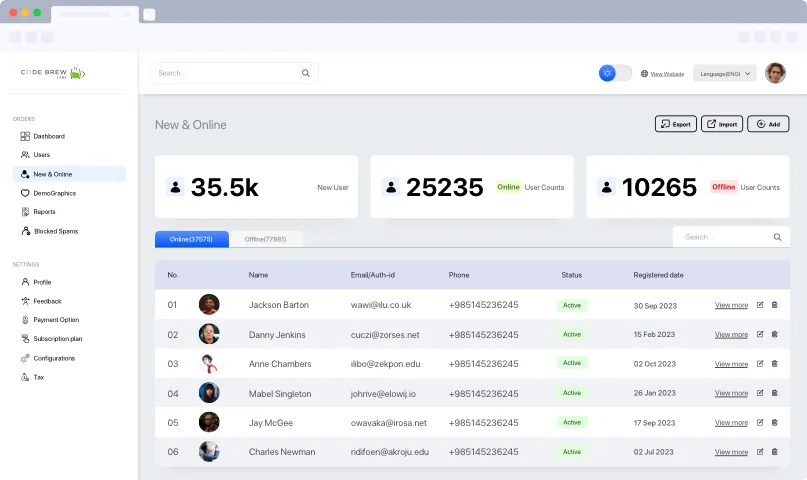Expand the Language(ENG) dropdown

pos(725,74)
